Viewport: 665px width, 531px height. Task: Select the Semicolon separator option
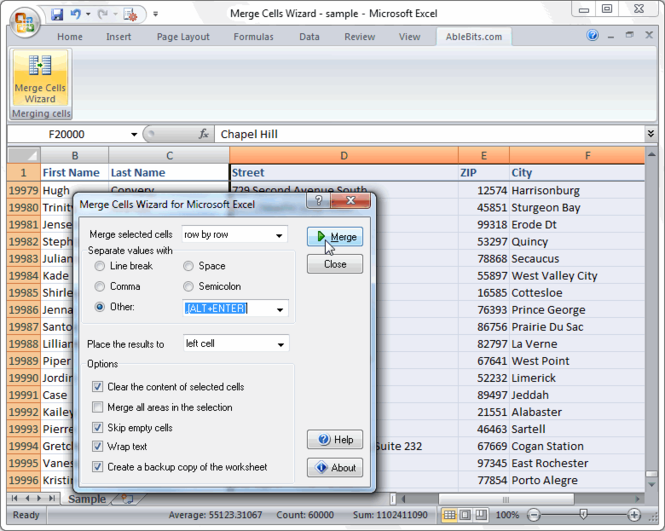[188, 286]
